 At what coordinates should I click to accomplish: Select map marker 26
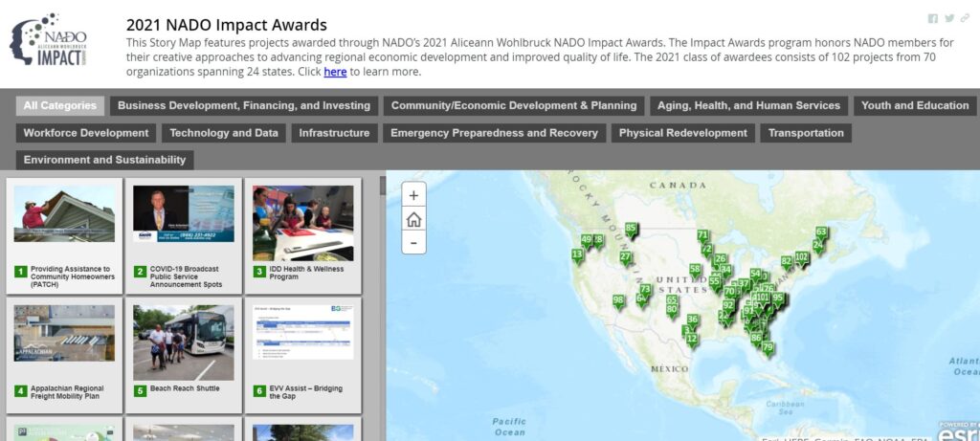721,260
